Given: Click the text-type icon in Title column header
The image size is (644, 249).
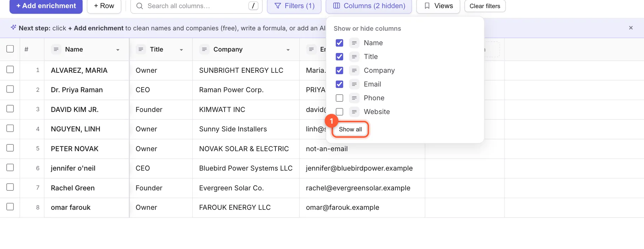Looking at the screenshot, I should (x=141, y=49).
